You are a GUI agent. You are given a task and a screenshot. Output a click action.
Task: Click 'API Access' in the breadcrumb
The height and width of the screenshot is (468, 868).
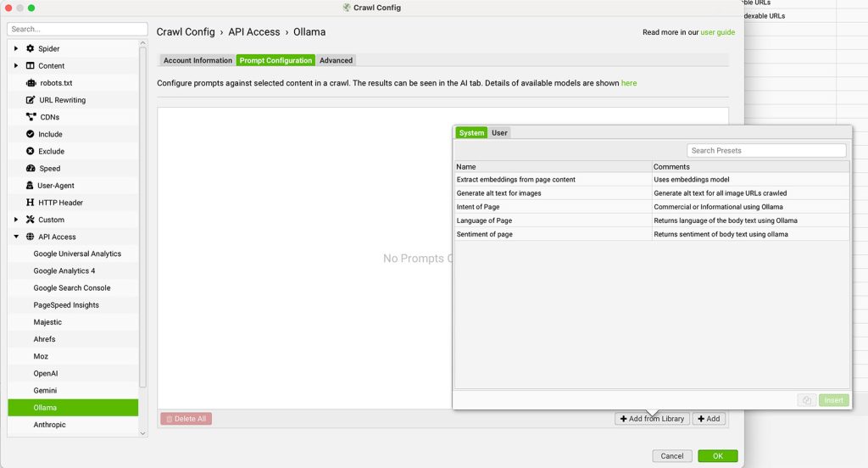point(254,32)
